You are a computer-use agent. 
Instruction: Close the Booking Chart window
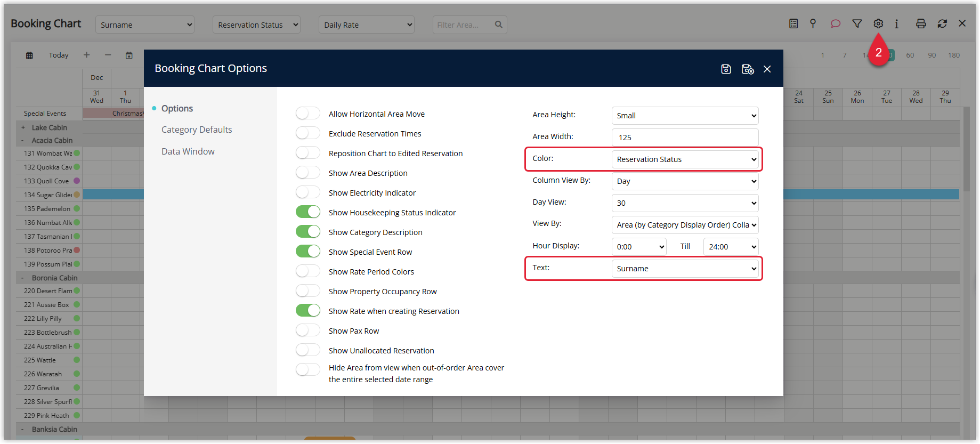coord(962,23)
